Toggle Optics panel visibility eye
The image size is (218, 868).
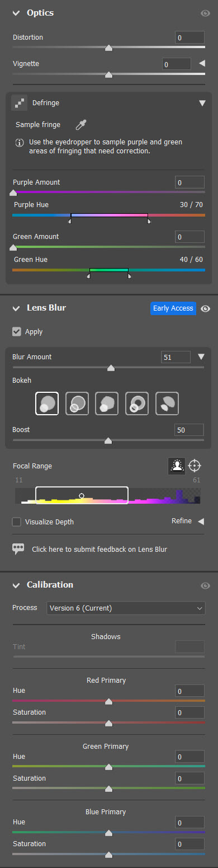[x=205, y=13]
